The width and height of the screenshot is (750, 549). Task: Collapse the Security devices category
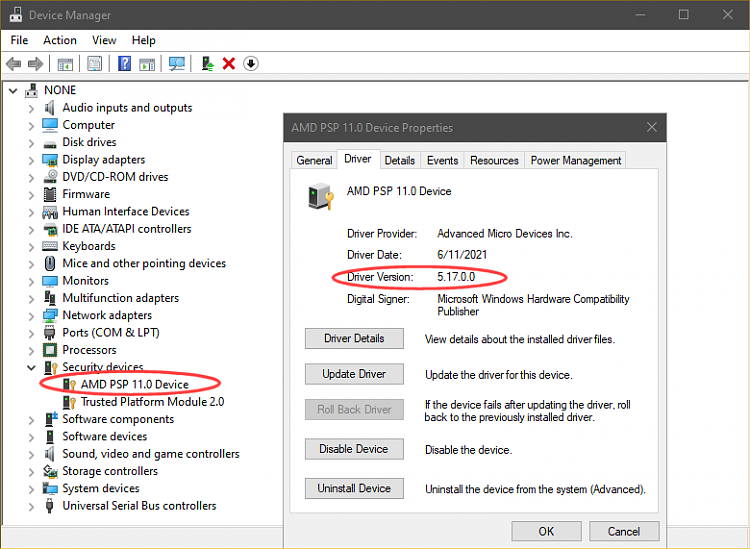click(32, 368)
